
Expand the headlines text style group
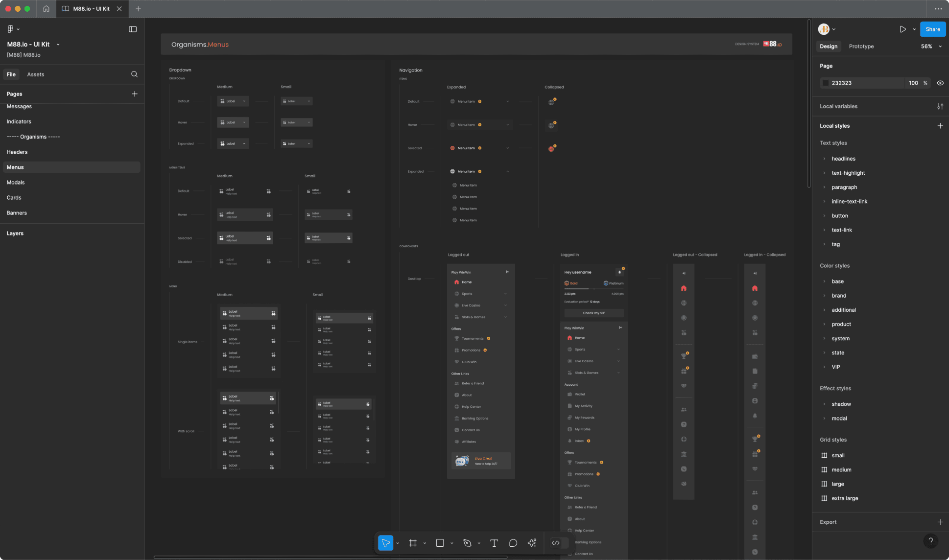tap(825, 158)
